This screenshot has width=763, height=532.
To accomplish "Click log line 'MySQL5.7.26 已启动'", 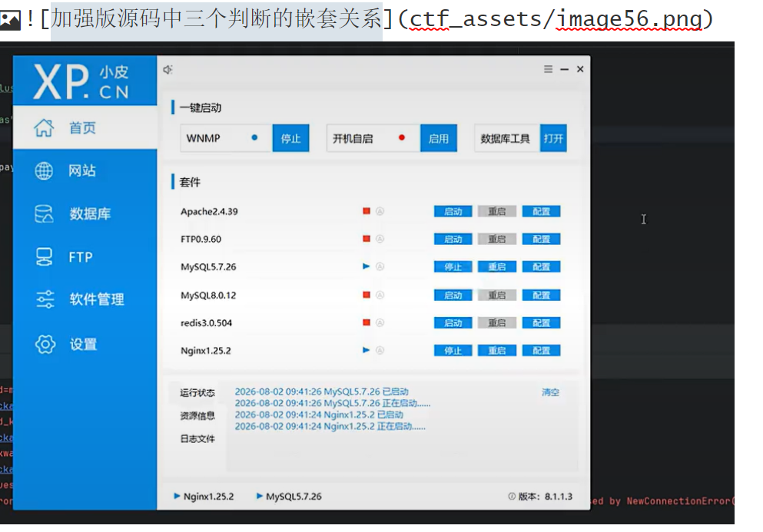I will point(322,392).
